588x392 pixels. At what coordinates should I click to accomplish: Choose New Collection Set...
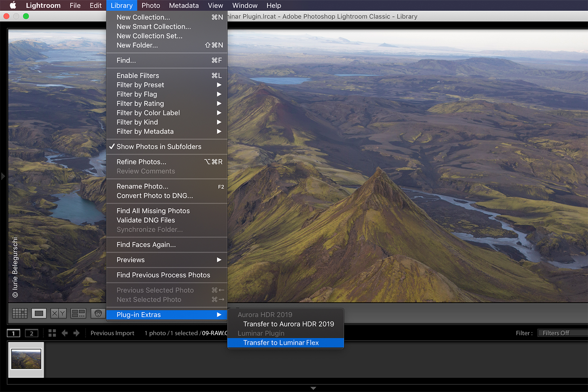(167, 36)
